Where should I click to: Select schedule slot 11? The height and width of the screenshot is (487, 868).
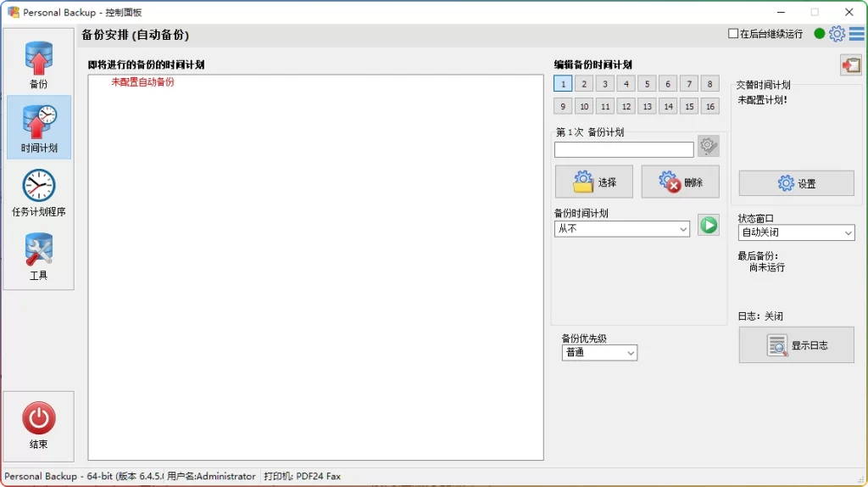tap(605, 106)
